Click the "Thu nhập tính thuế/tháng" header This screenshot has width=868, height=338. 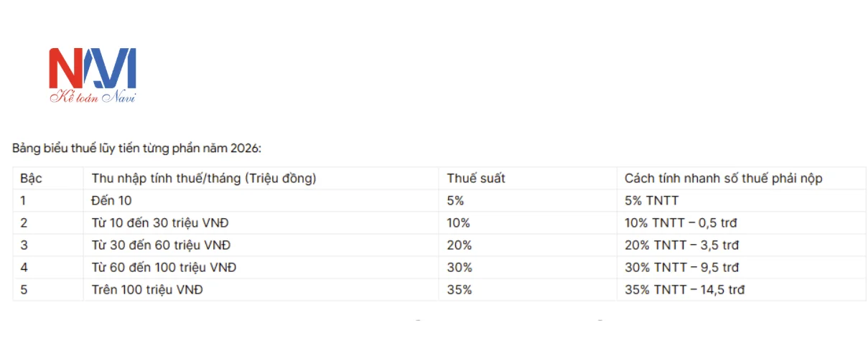coord(204,179)
